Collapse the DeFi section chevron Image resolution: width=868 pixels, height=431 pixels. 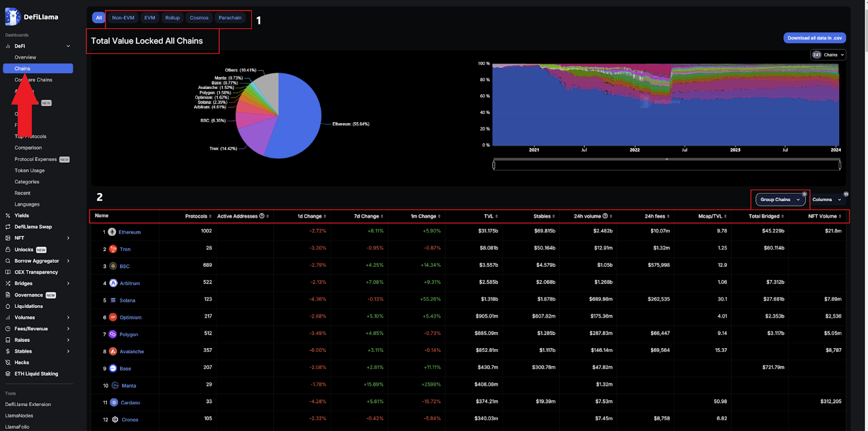(68, 46)
